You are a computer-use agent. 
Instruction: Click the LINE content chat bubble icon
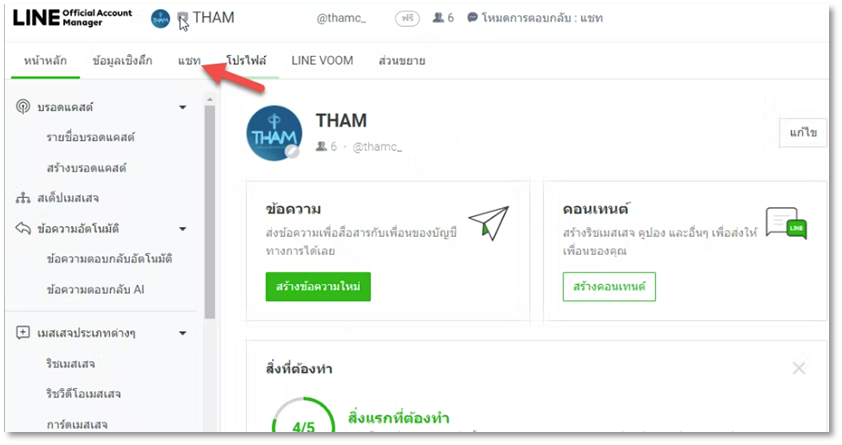tap(786, 223)
